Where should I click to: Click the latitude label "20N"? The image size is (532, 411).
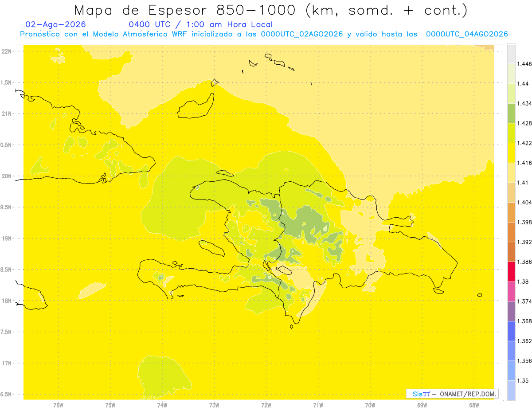tap(7, 176)
